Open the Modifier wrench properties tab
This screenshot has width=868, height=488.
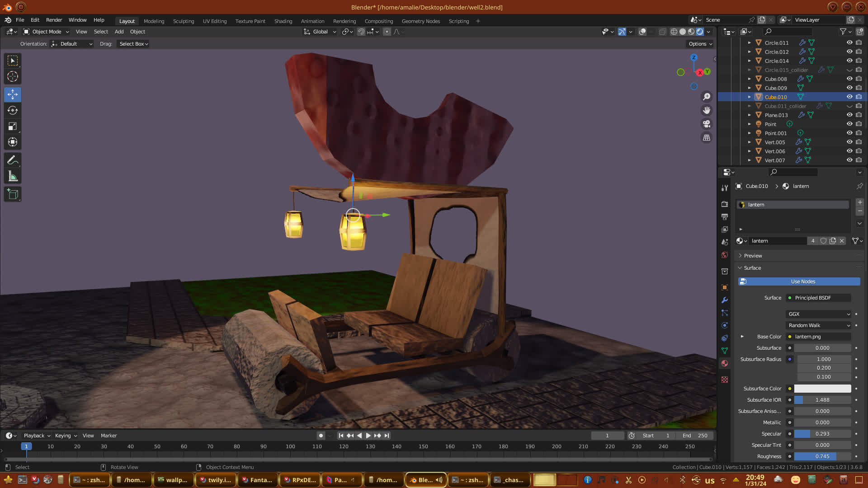[725, 300]
